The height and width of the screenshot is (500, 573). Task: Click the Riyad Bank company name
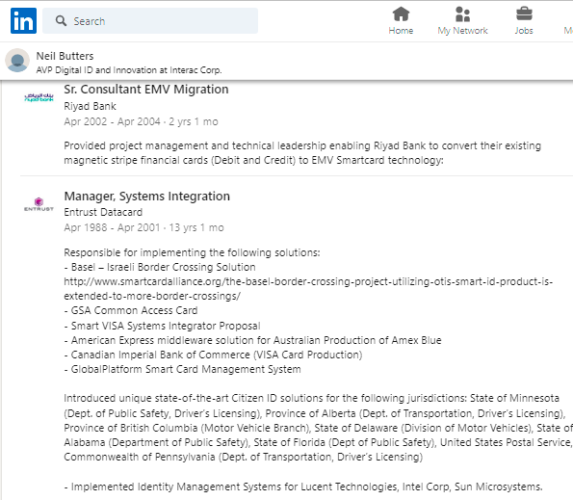[x=90, y=106]
